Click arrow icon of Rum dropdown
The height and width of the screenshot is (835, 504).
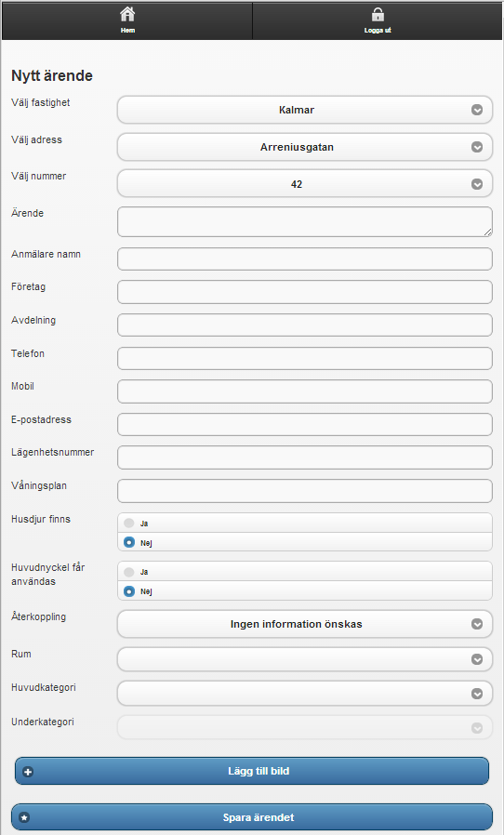(477, 659)
